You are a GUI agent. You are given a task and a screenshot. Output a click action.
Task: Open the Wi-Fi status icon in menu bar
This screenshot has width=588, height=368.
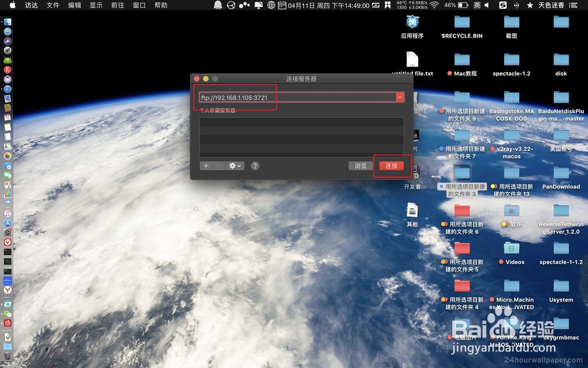433,5
